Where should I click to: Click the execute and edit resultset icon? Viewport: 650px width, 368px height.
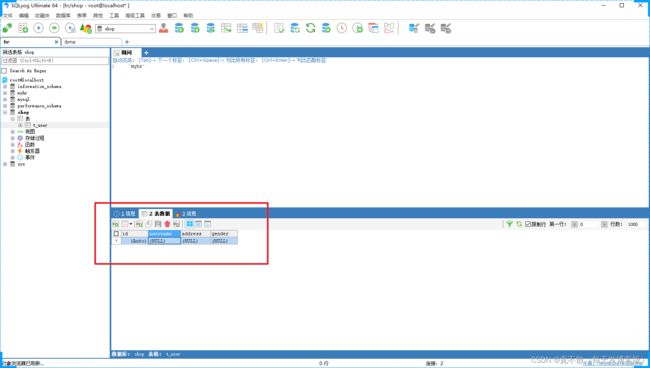70,28
